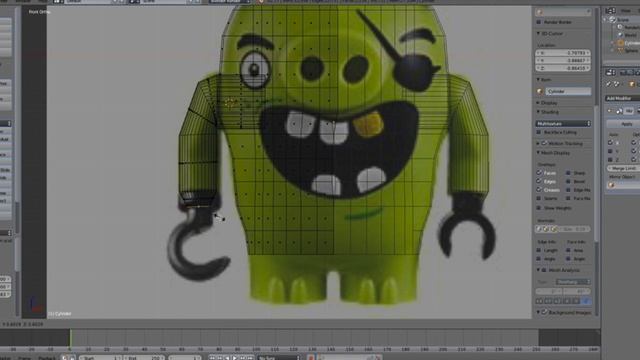Enable the Seams overlay checkbox
Screen dimensions: 640x360
click(x=539, y=199)
